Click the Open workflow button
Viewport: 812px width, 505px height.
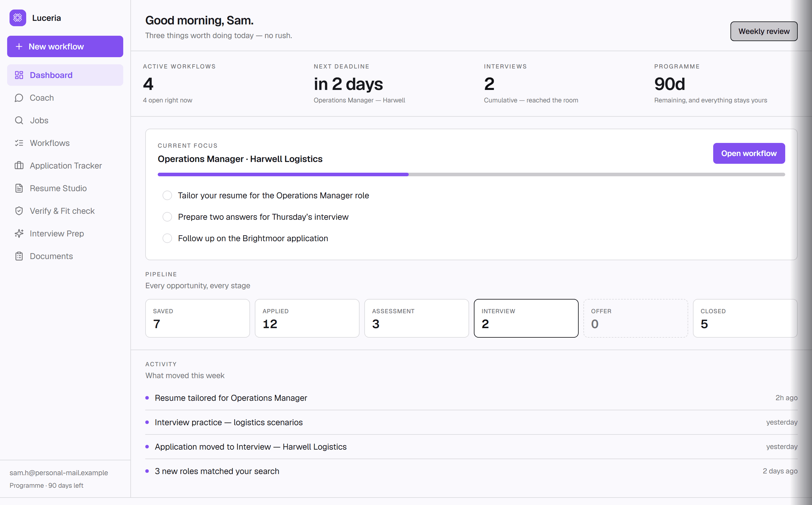pos(749,153)
